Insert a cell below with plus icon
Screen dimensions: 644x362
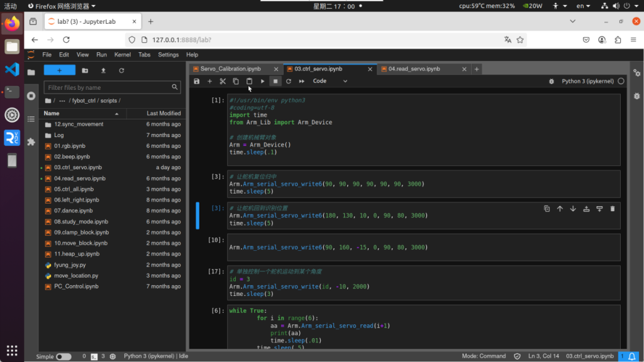[209, 81]
